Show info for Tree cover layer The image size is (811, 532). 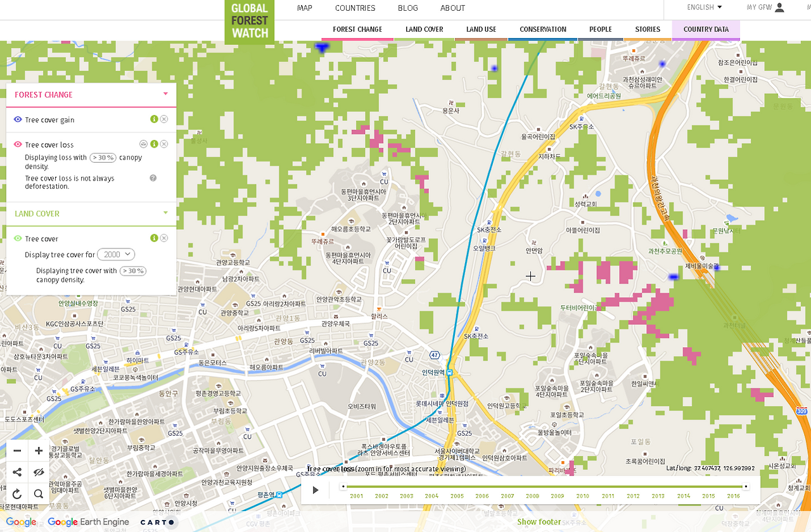pos(154,238)
